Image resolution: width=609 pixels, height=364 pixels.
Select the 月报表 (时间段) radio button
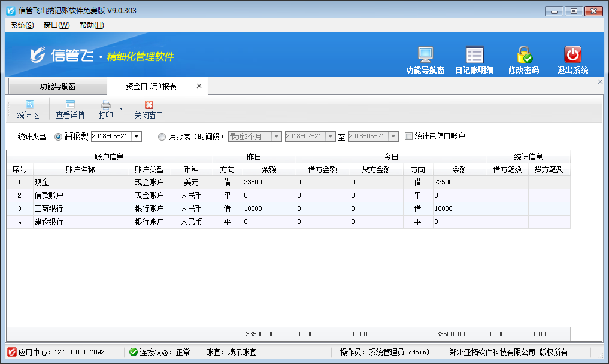coord(162,136)
